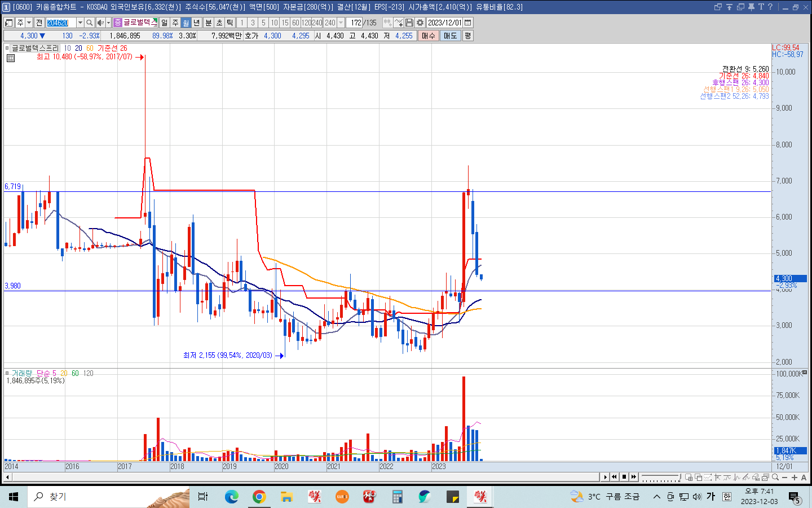The width and height of the screenshot is (812, 508).
Task: Click the candle count field showing 172
Action: [354, 23]
